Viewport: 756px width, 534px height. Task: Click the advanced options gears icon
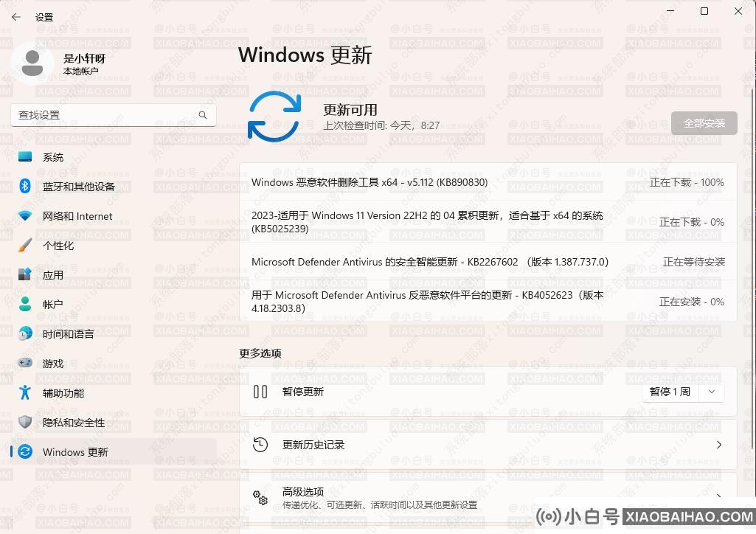[x=260, y=498]
